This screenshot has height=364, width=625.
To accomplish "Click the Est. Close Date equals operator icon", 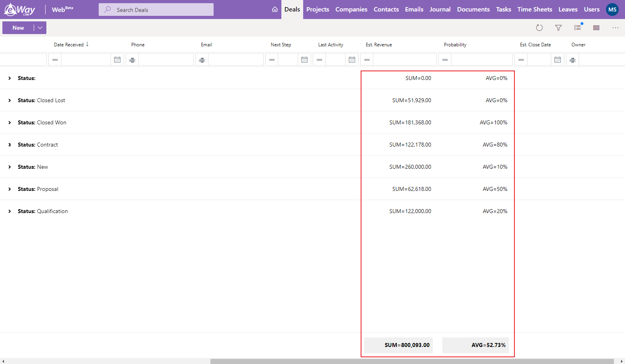I will [521, 60].
